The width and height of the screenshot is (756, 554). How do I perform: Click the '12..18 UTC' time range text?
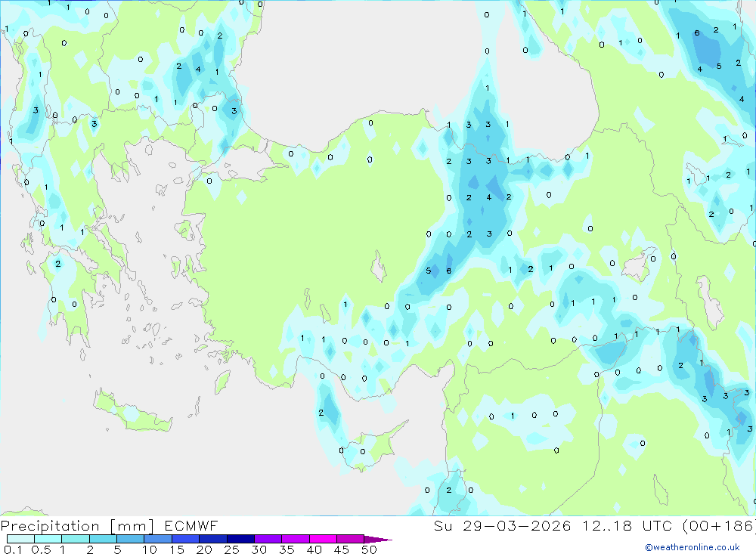626,526
